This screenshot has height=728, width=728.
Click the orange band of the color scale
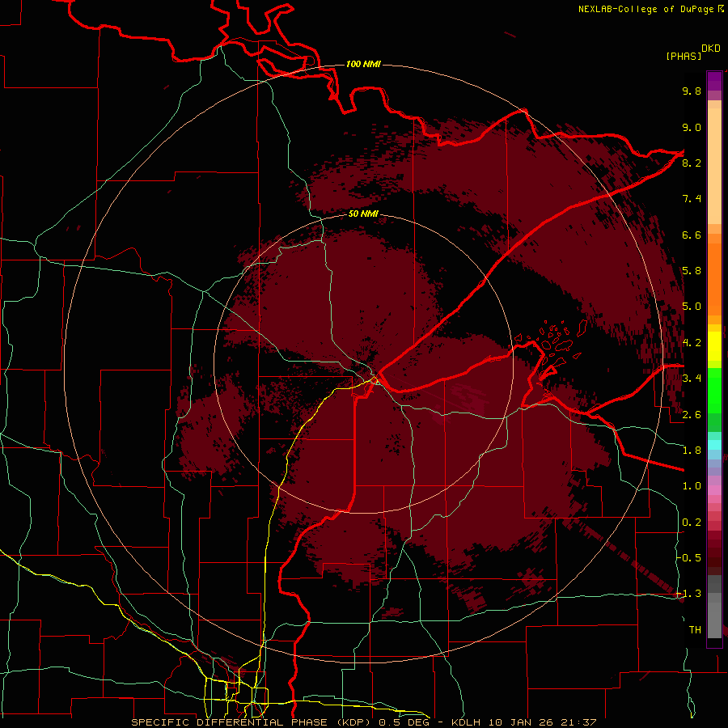[x=714, y=278]
